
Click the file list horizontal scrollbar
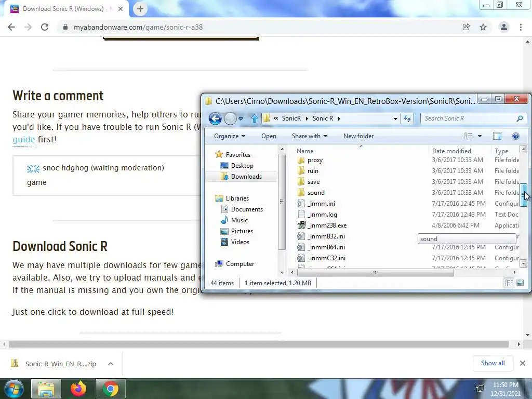click(x=375, y=272)
